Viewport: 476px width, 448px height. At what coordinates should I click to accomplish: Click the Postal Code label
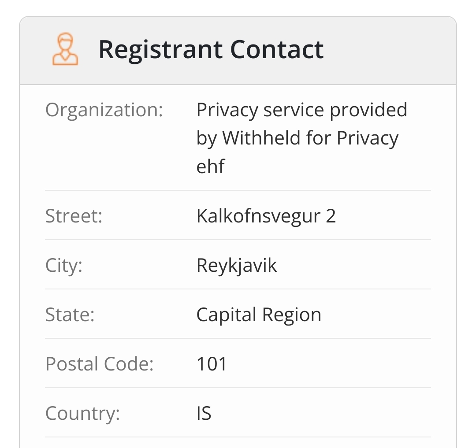(x=99, y=364)
